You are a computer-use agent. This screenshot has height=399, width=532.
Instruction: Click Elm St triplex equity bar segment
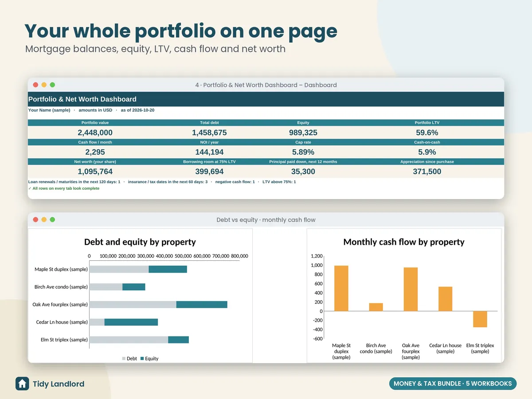tap(178, 340)
